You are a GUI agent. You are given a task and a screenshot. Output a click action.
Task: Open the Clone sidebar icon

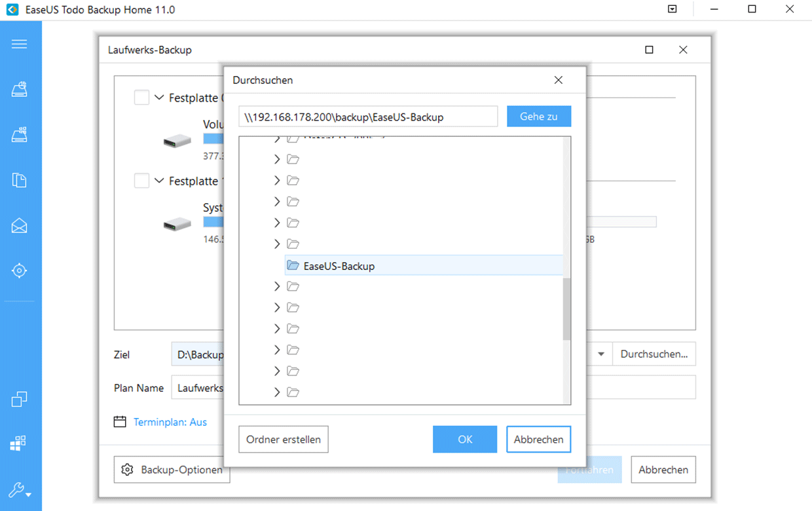(x=20, y=399)
